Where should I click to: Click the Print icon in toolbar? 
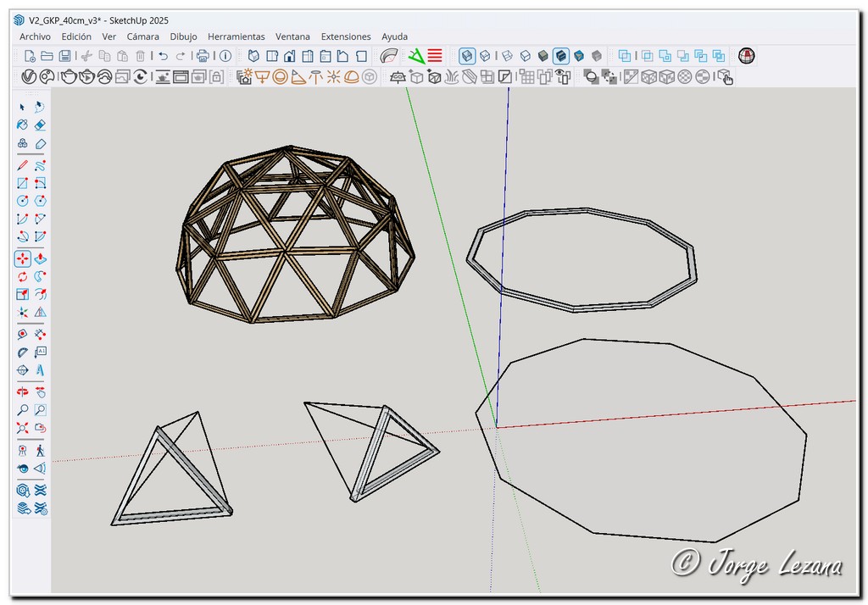click(203, 56)
